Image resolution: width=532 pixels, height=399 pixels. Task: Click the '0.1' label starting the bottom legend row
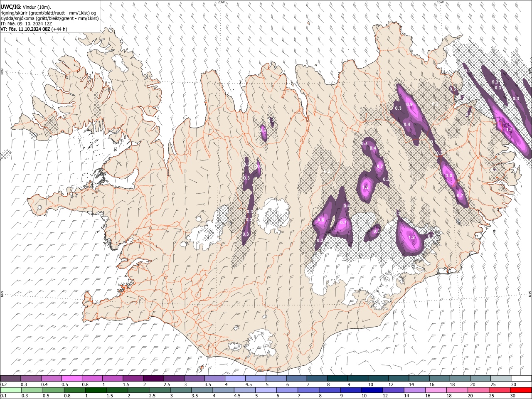[x=3, y=396]
